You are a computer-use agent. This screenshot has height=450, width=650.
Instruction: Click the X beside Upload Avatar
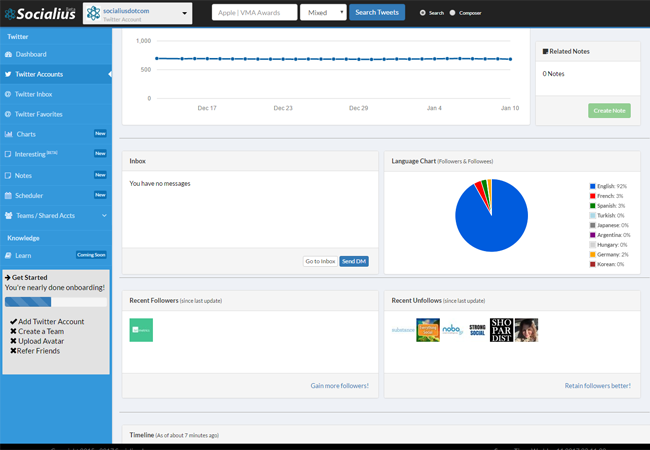[x=13, y=341]
